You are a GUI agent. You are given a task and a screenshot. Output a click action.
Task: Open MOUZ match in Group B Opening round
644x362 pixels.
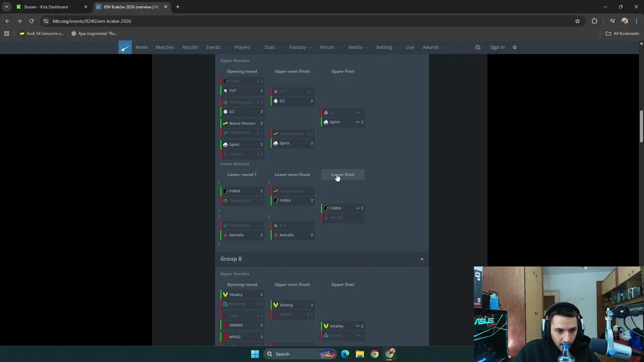tap(243, 337)
